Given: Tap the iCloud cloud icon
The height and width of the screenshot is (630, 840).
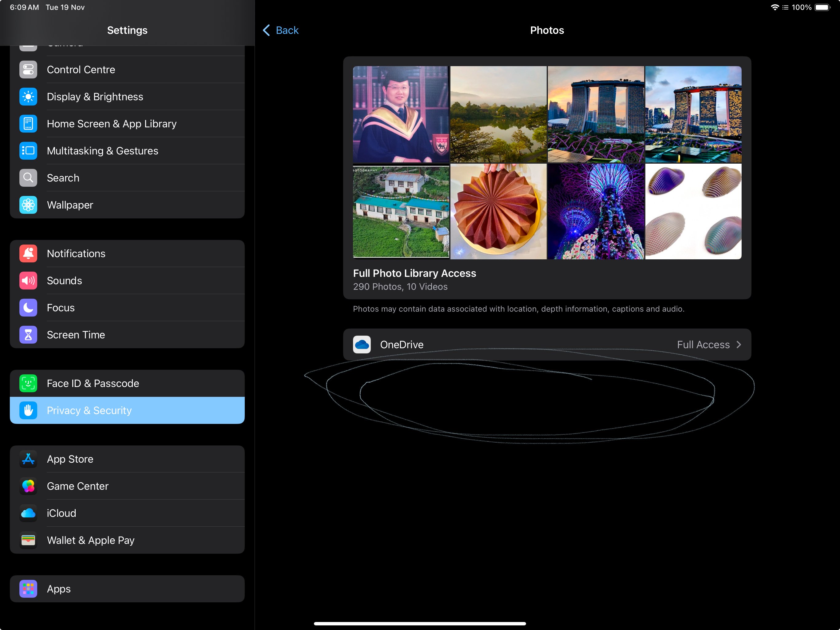Looking at the screenshot, I should coord(28,513).
